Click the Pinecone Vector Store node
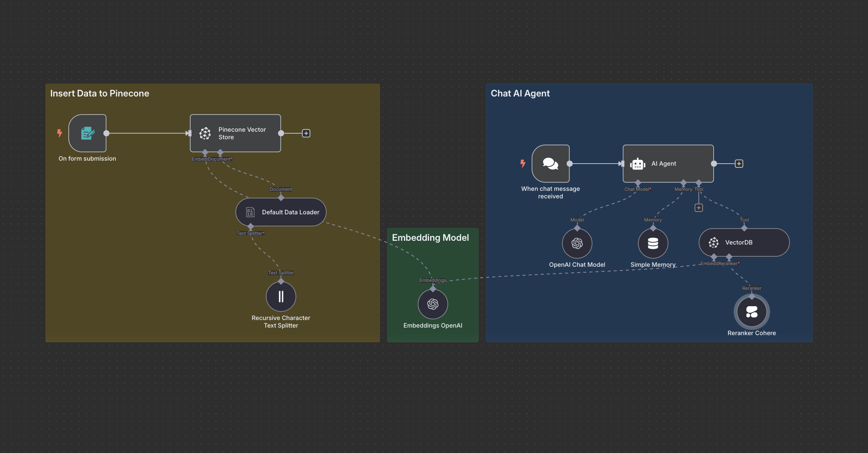The image size is (868, 453). 235,133
